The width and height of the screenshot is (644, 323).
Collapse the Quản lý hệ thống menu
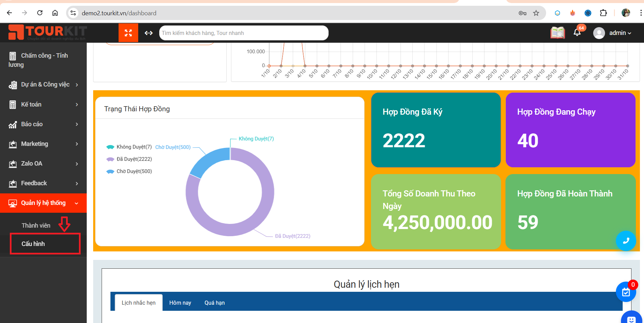[43, 203]
